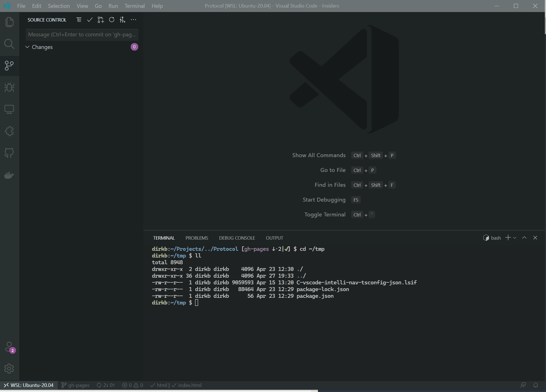Open the Search view
Viewport: 546px width, 392px height.
pyautogui.click(x=10, y=44)
